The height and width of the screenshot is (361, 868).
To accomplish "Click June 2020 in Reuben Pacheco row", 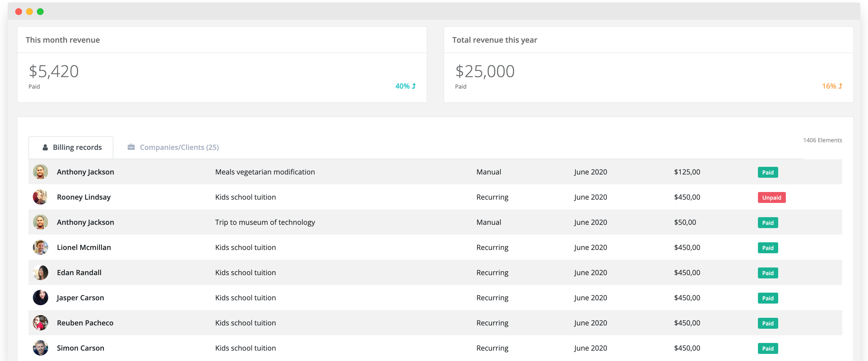I will click(x=590, y=323).
